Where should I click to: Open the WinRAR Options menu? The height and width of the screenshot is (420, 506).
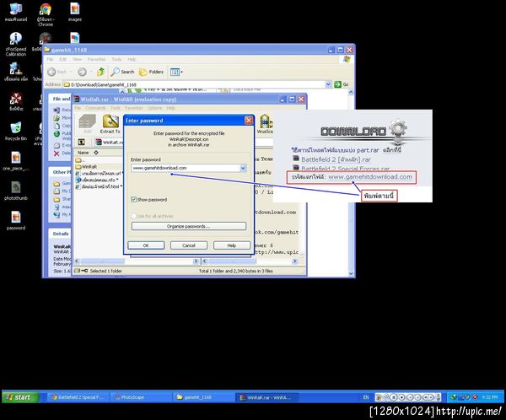(x=154, y=108)
